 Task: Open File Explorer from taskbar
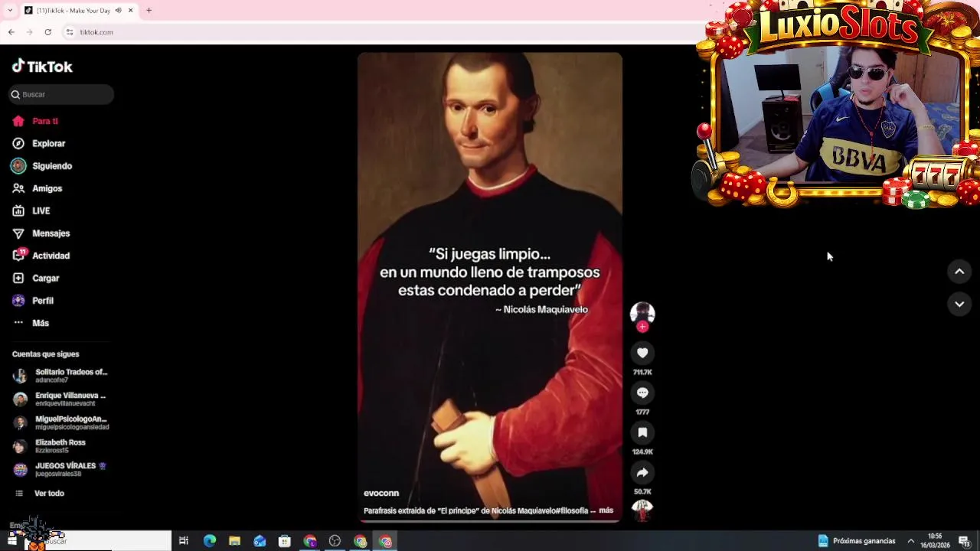click(235, 541)
